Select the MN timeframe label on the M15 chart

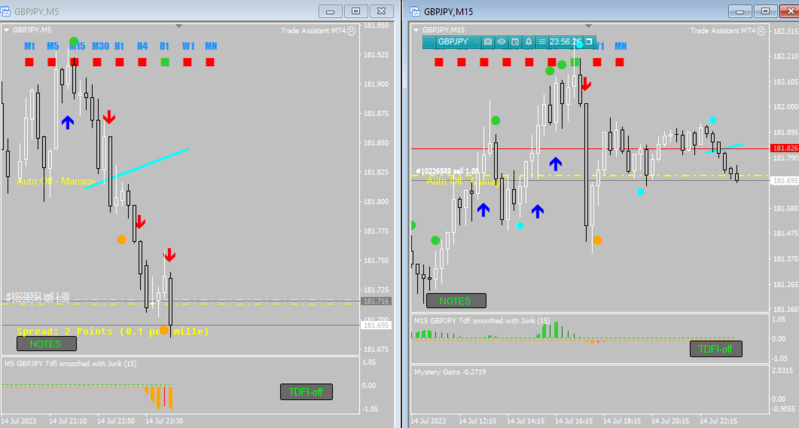(x=620, y=46)
